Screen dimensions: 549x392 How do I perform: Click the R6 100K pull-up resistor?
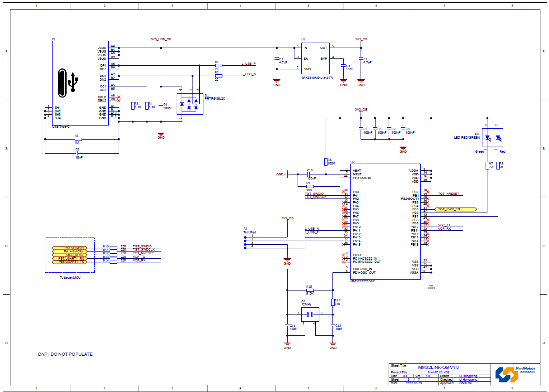coord(326,162)
